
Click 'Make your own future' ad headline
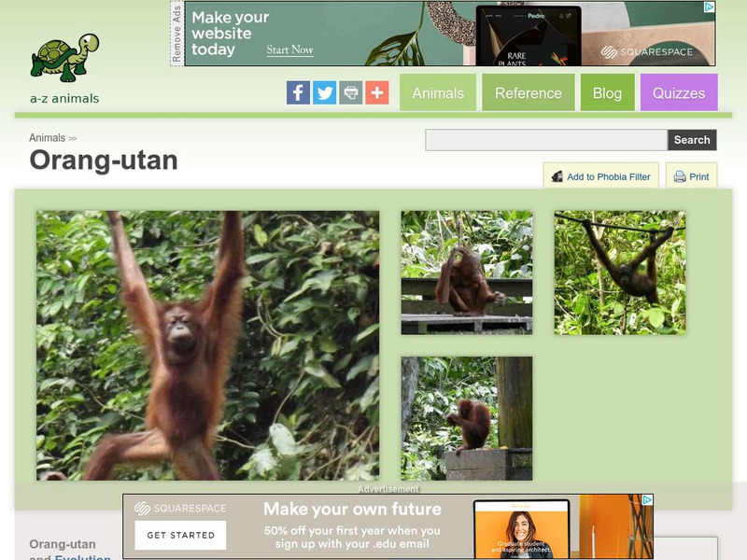(x=353, y=509)
